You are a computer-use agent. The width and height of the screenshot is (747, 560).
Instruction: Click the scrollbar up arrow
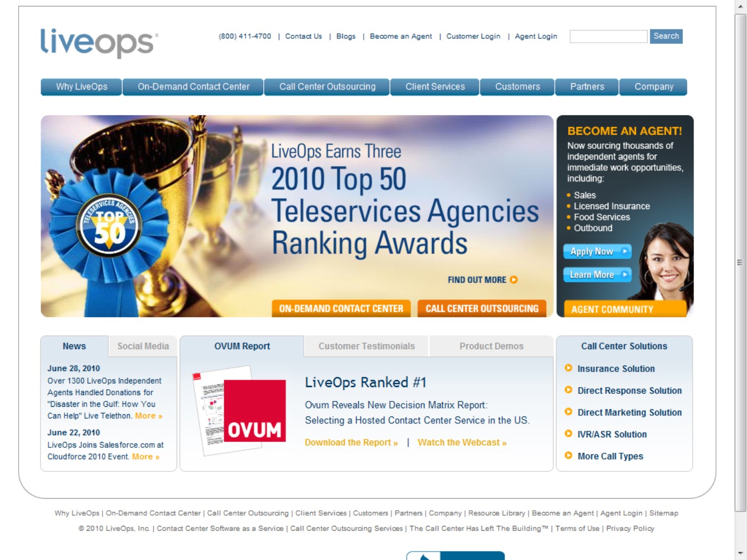[740, 6]
